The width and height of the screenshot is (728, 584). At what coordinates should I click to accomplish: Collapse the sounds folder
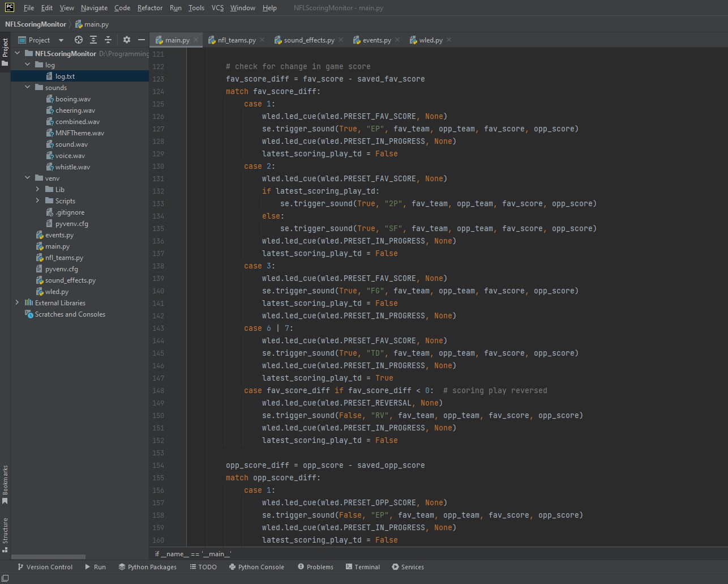click(x=28, y=88)
